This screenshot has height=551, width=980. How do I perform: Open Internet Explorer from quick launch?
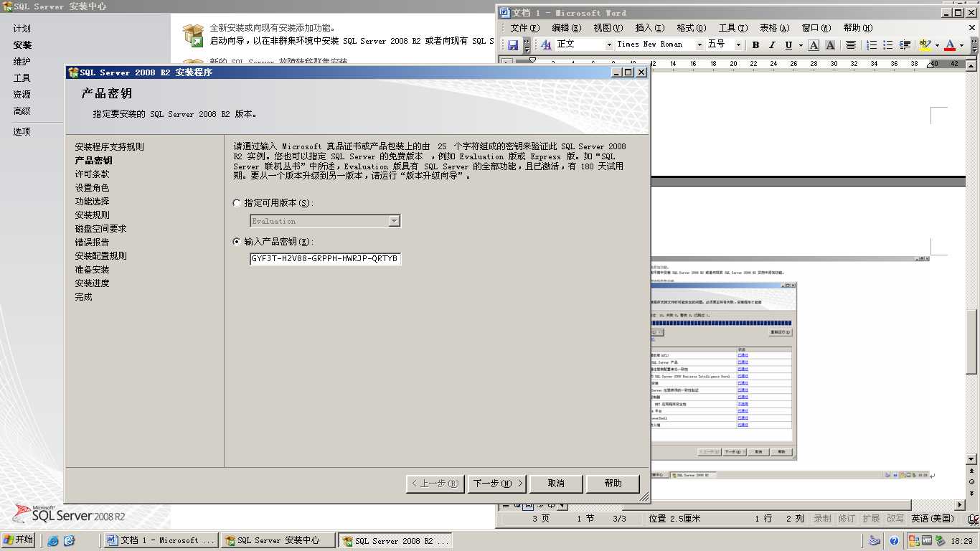tap(53, 541)
